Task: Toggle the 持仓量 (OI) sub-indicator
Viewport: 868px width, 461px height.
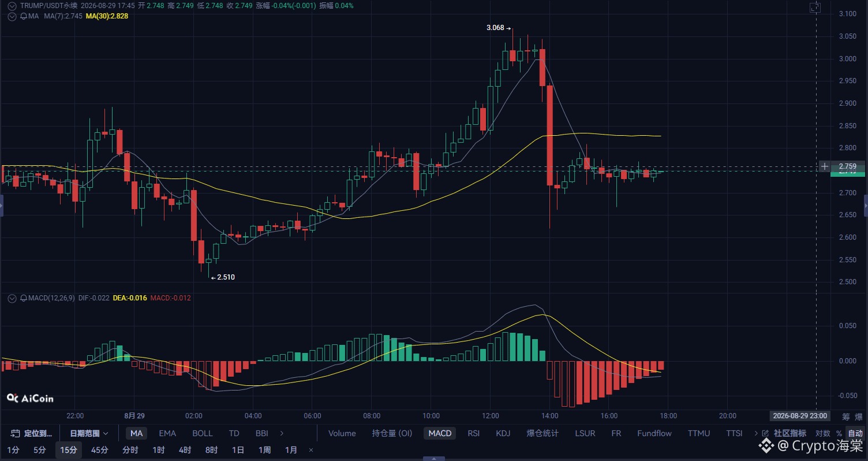Action: [x=392, y=433]
